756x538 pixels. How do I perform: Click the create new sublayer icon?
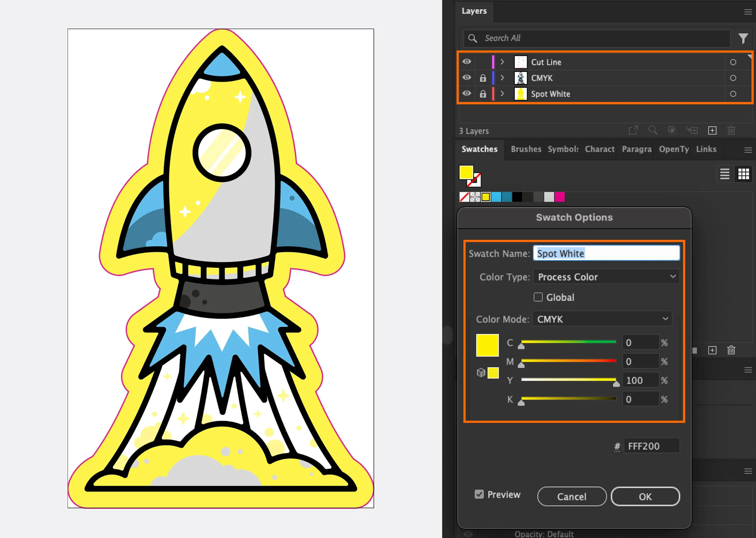[x=692, y=131]
